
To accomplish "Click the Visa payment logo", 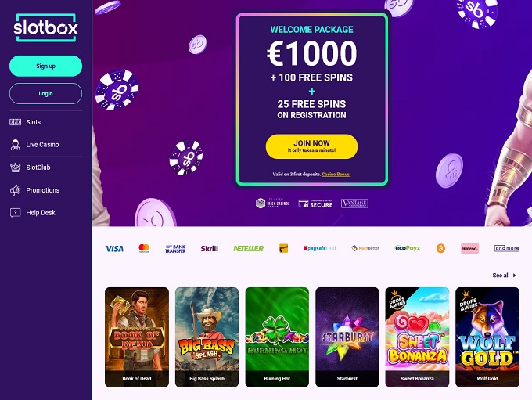I will [x=114, y=249].
